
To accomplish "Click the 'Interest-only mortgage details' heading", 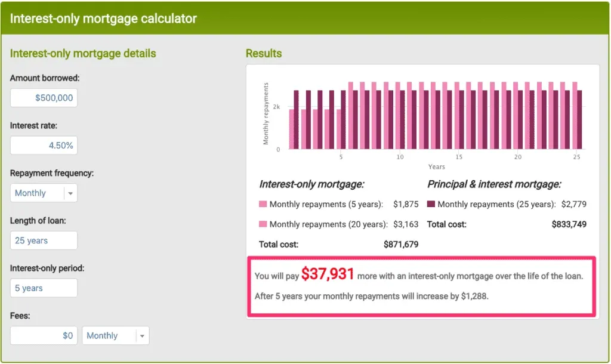I will [83, 53].
